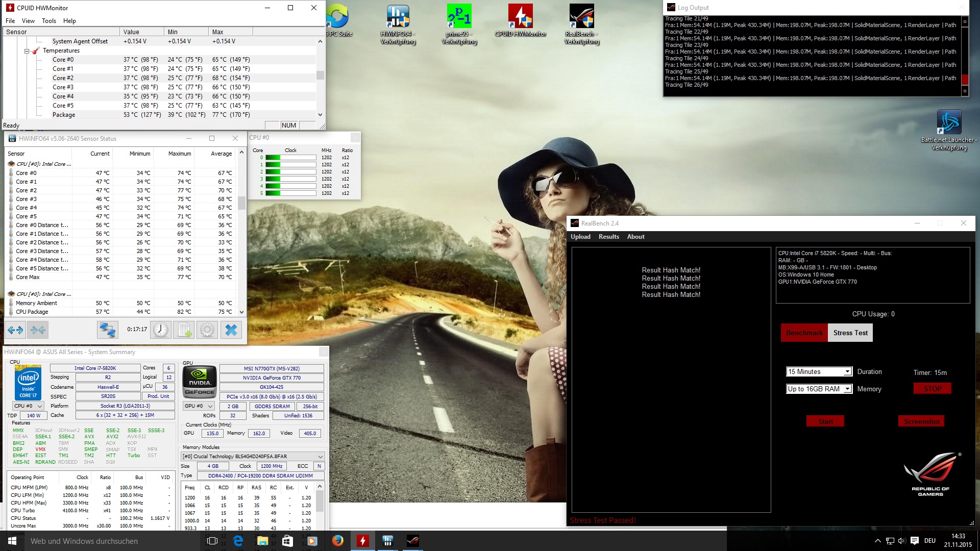Click HWiNFO expand columns arrows icon

click(x=16, y=330)
